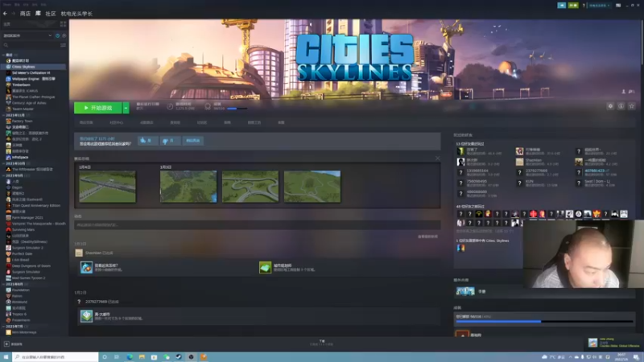Click the library search field
Screen dimensions: 644x362
point(31,45)
